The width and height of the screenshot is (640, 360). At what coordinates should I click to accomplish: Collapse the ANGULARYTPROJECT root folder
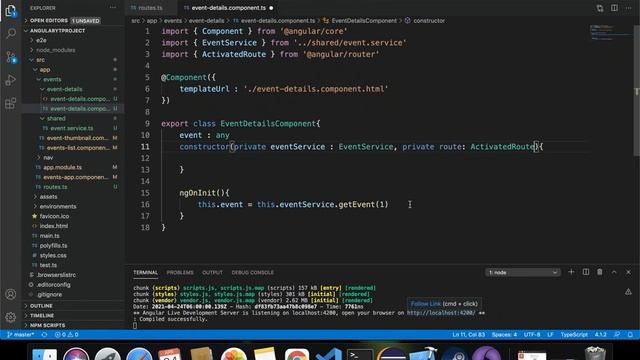(x=73, y=31)
